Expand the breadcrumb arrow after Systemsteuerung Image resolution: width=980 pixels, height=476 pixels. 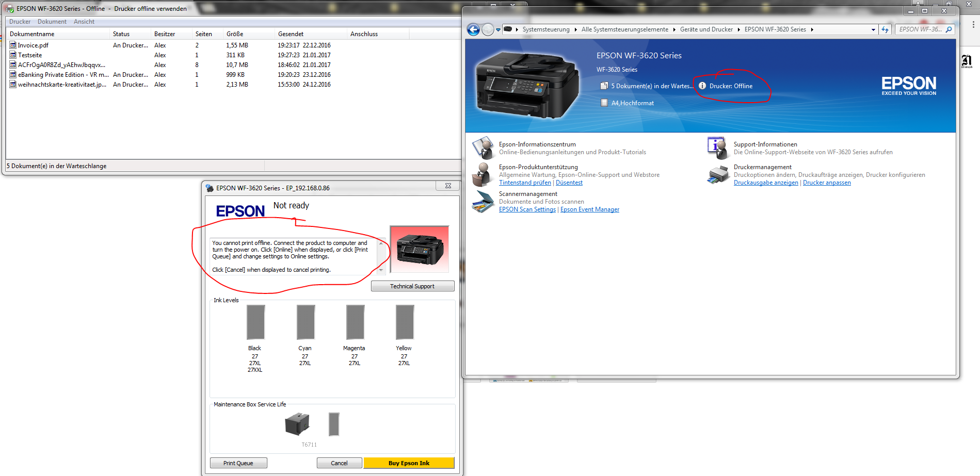tap(575, 29)
